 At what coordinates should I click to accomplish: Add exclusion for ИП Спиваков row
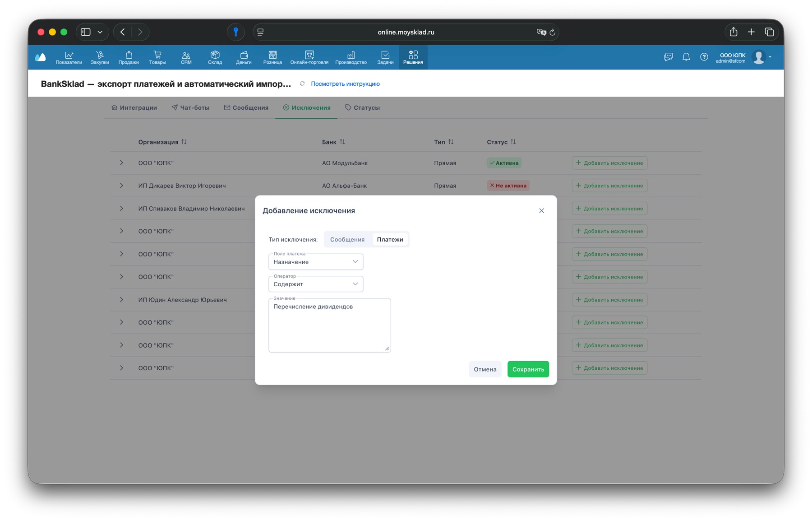[609, 209]
